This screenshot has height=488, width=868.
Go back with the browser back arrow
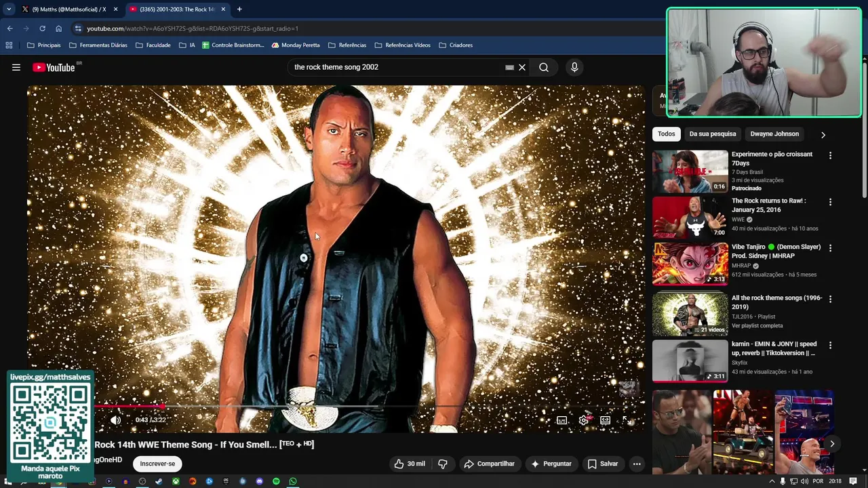coord(9,28)
